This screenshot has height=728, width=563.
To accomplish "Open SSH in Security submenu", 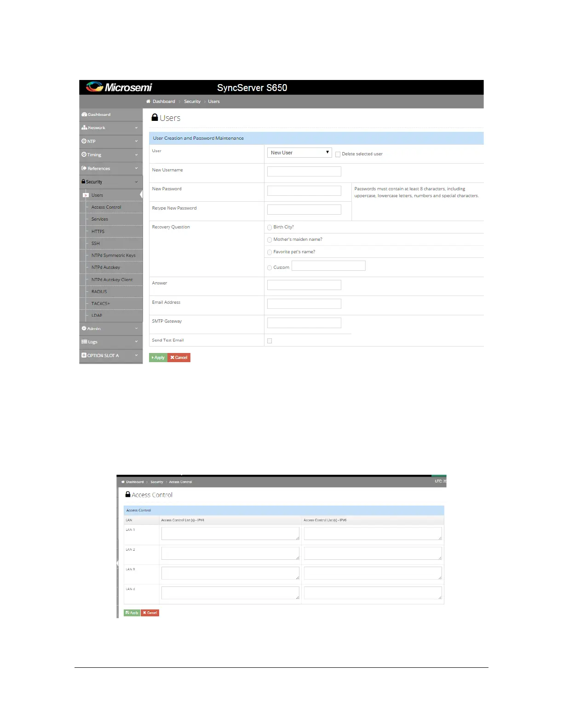I will (x=96, y=244).
